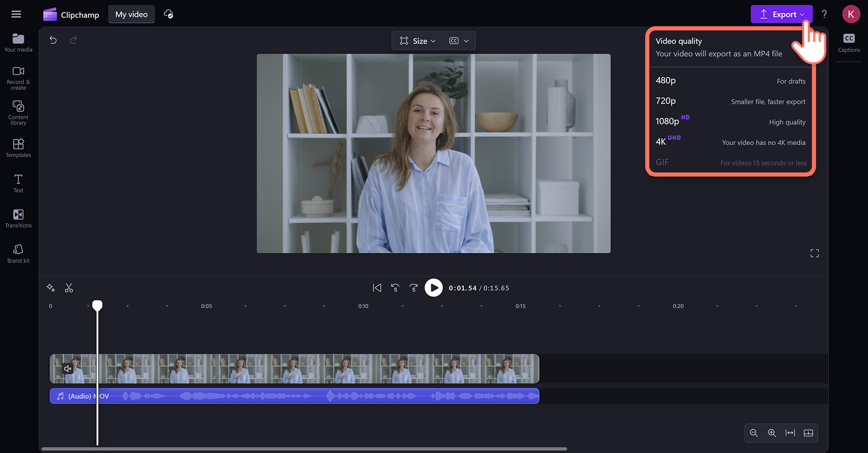The image size is (868, 453).
Task: Open the K account avatar
Action: (851, 14)
